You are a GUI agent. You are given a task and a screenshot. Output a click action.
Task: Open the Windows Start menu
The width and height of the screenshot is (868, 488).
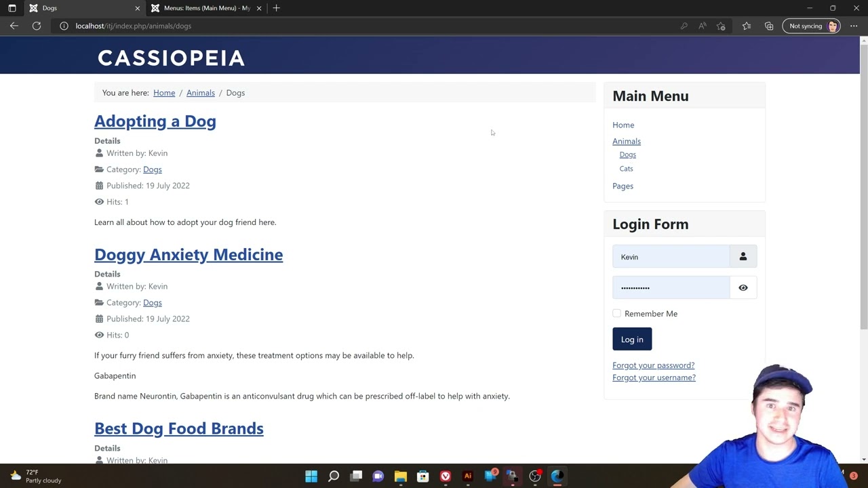tap(311, 476)
